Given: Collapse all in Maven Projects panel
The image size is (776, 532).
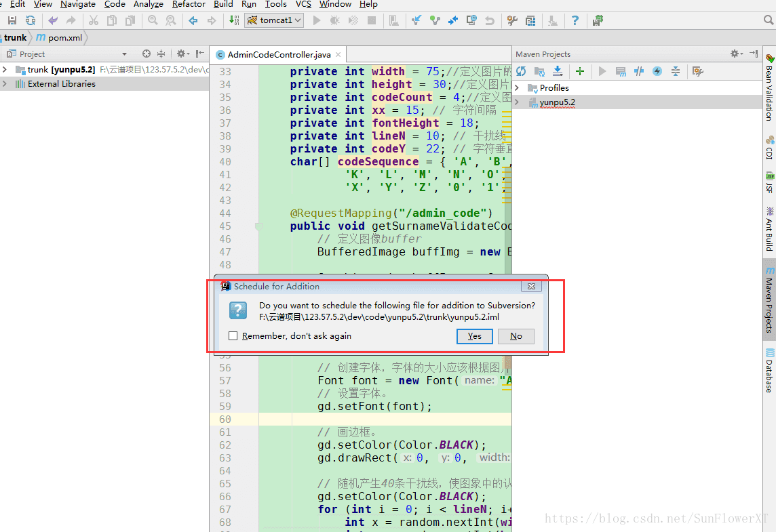Looking at the screenshot, I should (676, 71).
